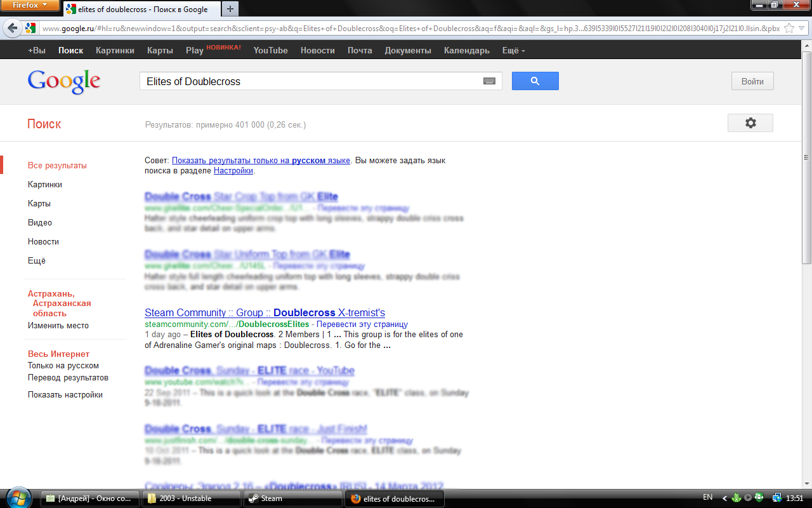Screen dimensions: 812x508
Task: Select Все результаты in the sidebar
Action: coord(57,166)
